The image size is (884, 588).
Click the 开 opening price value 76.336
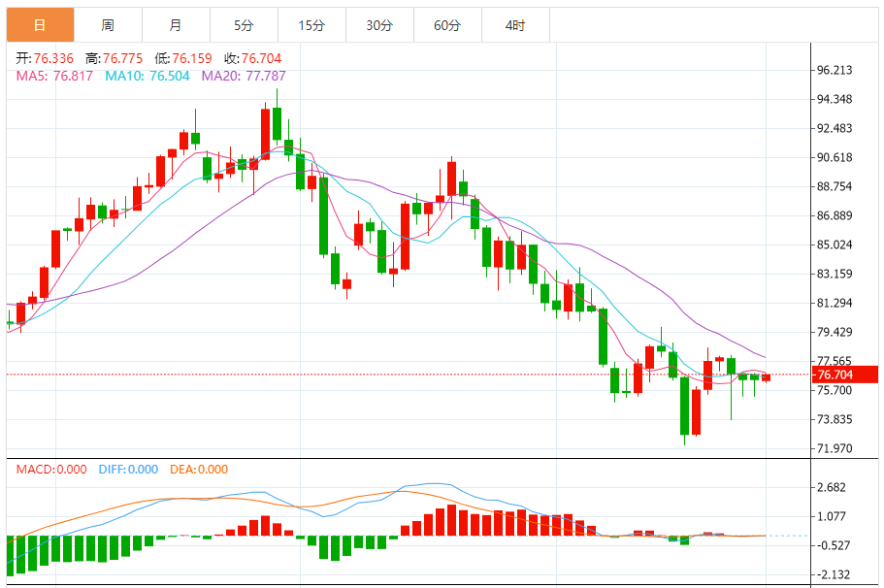54,59
